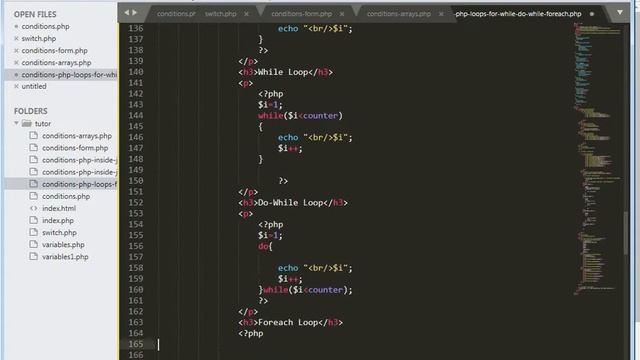Open conditions-arrays.php from Open Files
Viewport: 640px width, 360px height.
[56, 62]
